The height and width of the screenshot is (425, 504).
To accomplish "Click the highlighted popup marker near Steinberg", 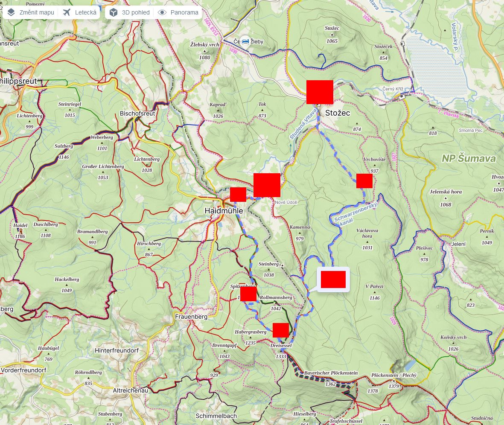I will [x=333, y=279].
